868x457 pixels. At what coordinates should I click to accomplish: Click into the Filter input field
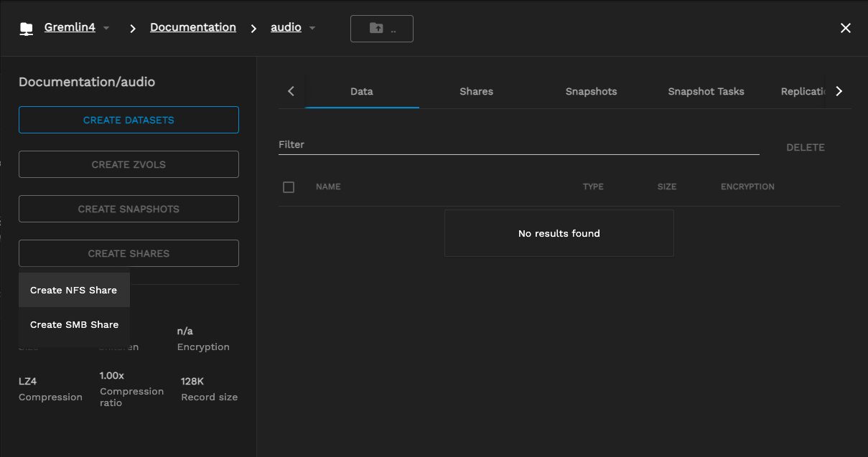(x=518, y=145)
